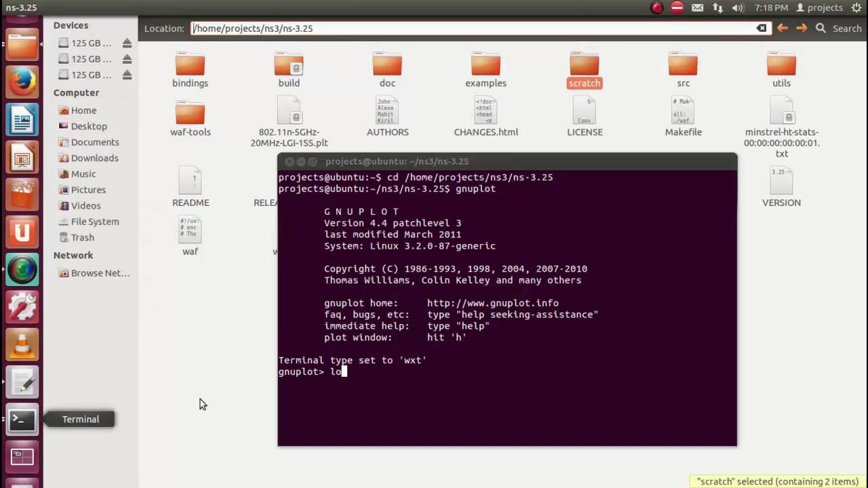
Task: Open the build folder
Action: (x=289, y=70)
